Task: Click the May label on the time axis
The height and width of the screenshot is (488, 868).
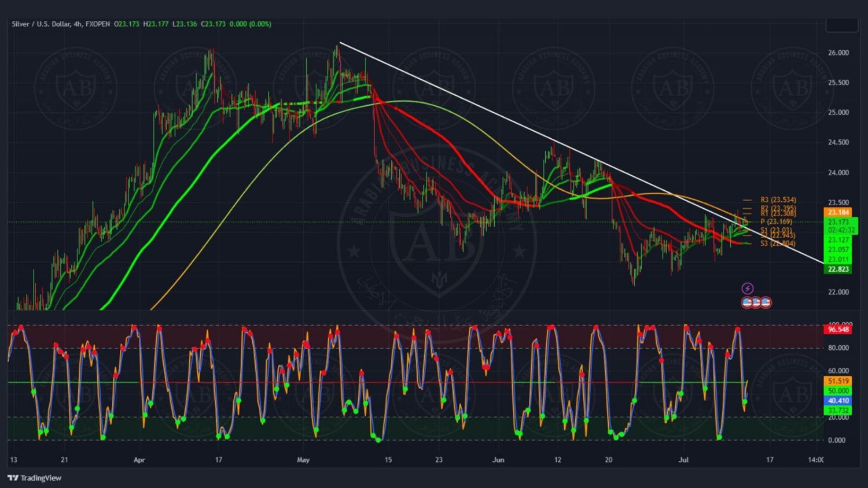Action: (x=303, y=460)
